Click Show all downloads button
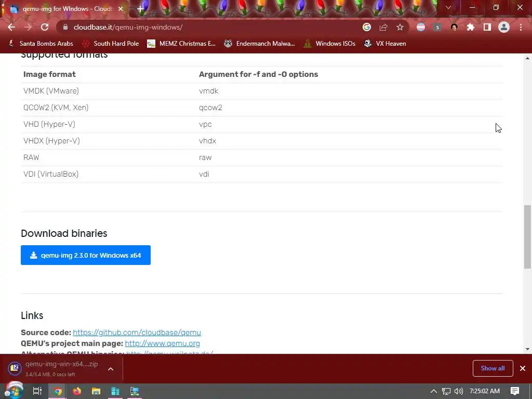The image size is (532, 399). tap(493, 368)
